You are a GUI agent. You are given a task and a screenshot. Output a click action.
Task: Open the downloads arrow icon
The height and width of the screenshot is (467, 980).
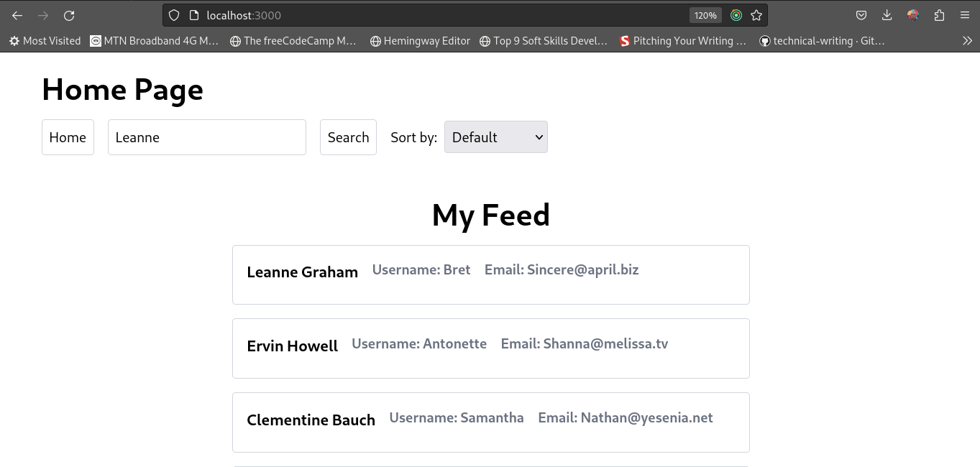[887, 15]
